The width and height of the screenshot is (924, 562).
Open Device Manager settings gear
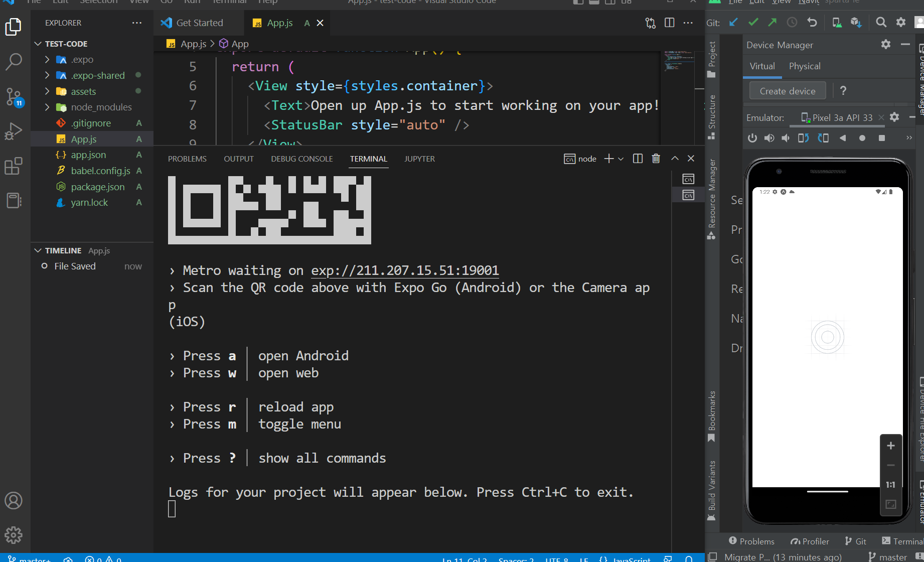click(886, 44)
